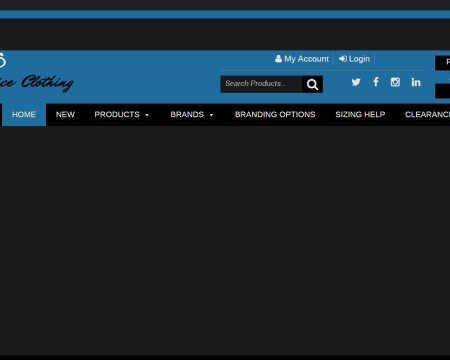The image size is (450, 360).
Task: Expand the PRODUCTS dropdown arrow
Action: coord(147,115)
